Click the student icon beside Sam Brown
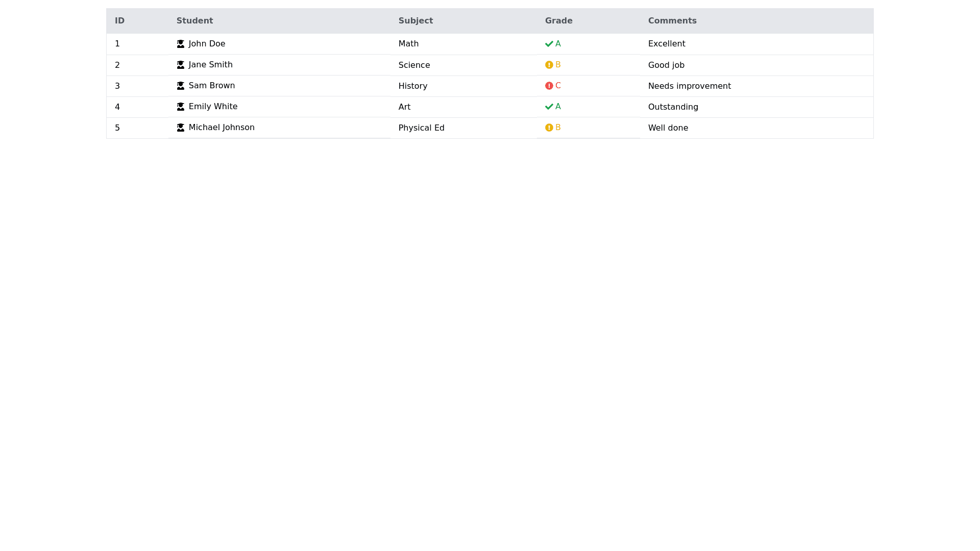This screenshot has height=551, width=980. pyautogui.click(x=181, y=86)
